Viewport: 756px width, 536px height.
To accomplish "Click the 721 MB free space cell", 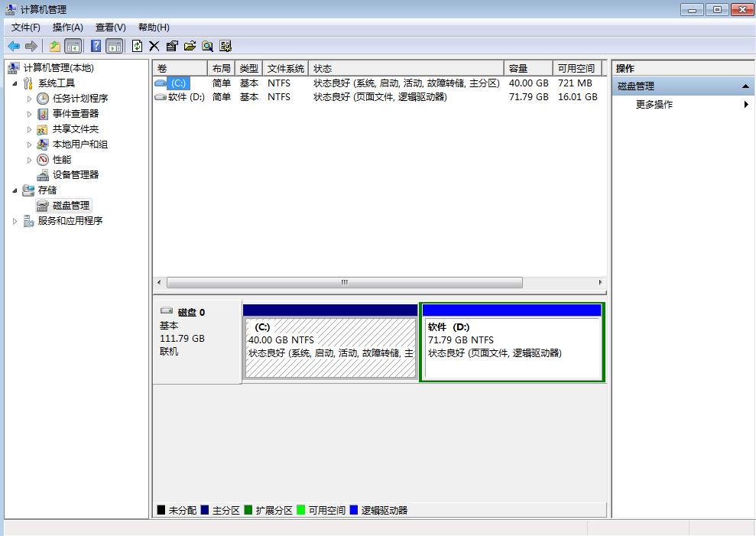I will [x=575, y=83].
